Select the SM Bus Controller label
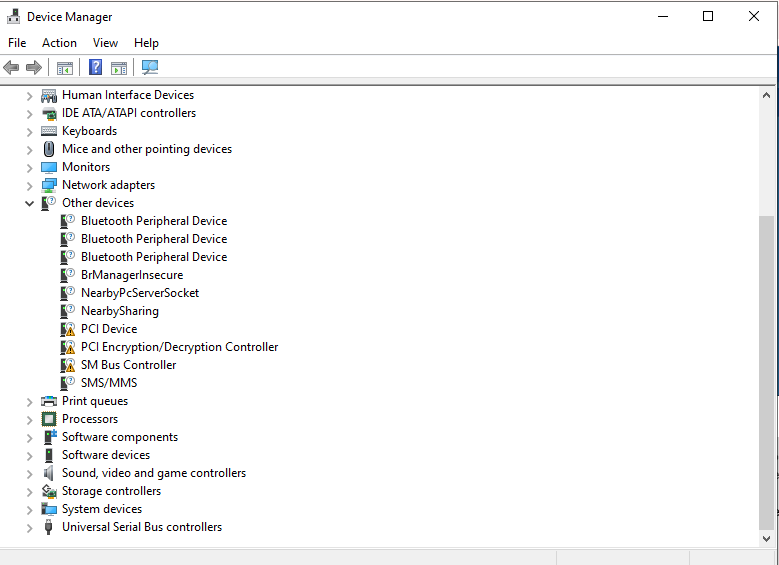The image size is (779, 565). click(128, 365)
